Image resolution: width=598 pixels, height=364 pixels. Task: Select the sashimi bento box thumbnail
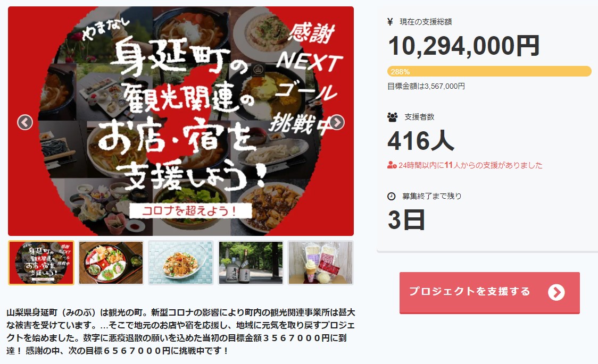tap(111, 263)
